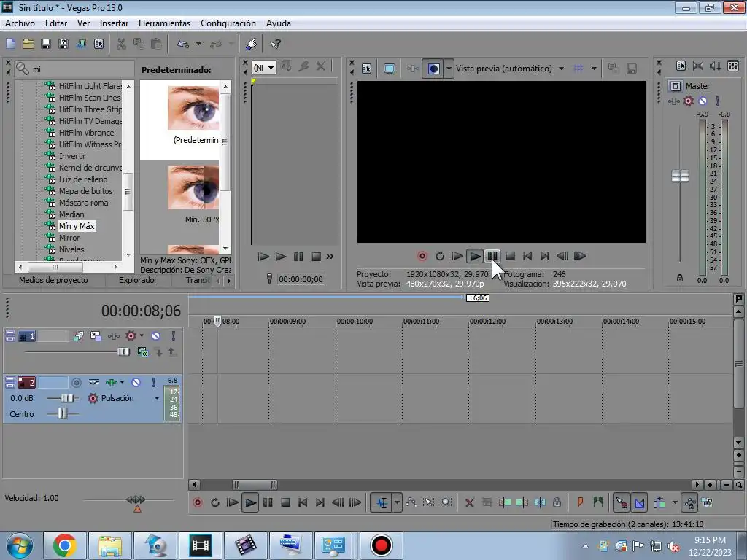
Task: Adjust audio track 2 volume slider
Action: pyautogui.click(x=67, y=398)
